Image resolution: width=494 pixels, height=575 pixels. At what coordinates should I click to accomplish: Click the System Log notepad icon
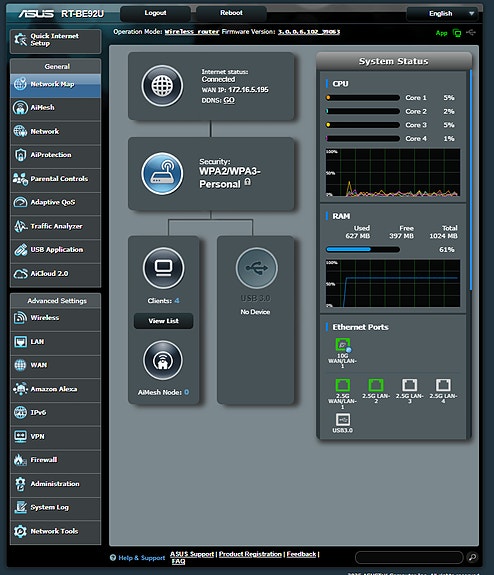coord(20,508)
